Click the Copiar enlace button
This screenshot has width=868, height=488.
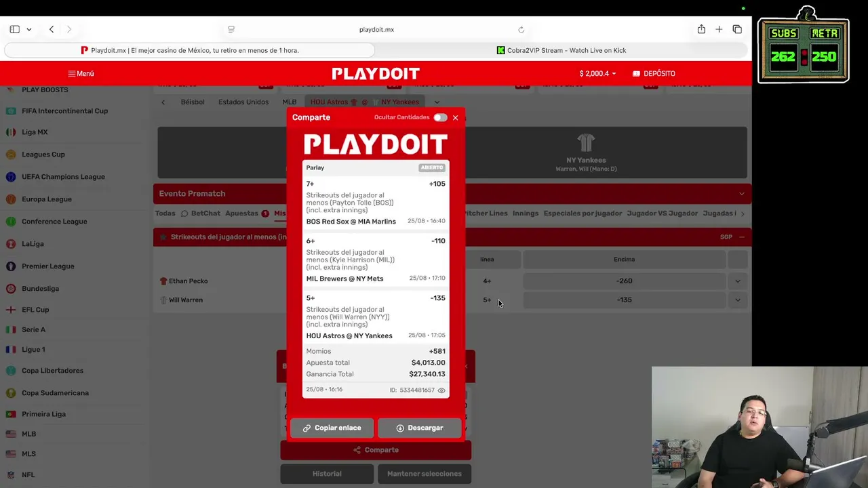332,428
